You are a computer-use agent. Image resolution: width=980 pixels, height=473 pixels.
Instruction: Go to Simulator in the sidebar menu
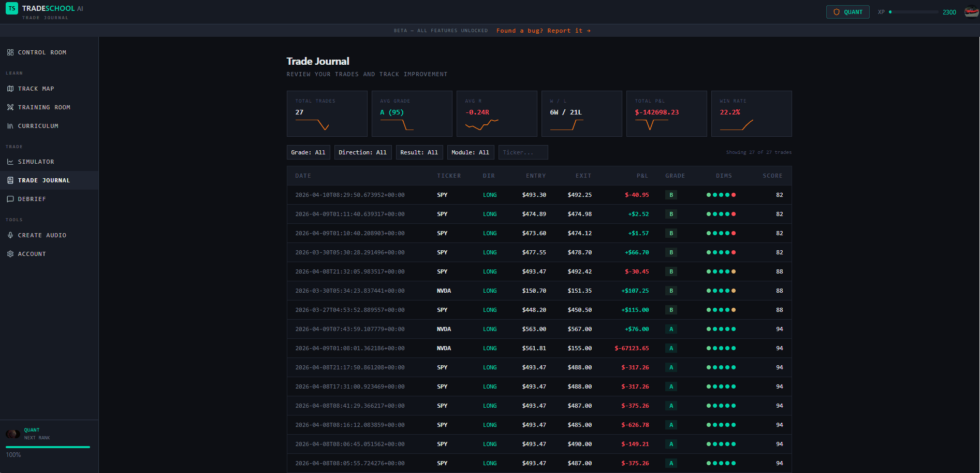click(36, 162)
